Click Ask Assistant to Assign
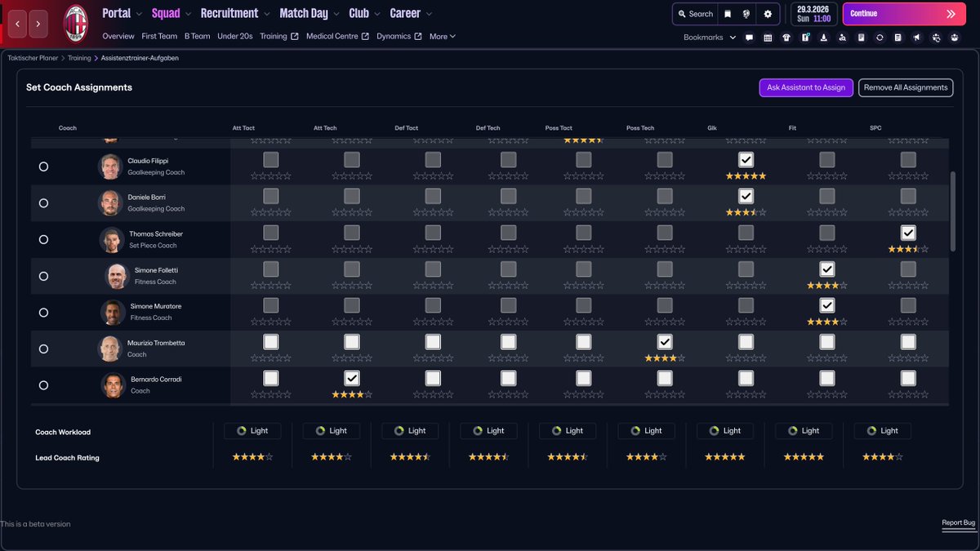Viewport: 980px width, 551px height. click(x=806, y=87)
